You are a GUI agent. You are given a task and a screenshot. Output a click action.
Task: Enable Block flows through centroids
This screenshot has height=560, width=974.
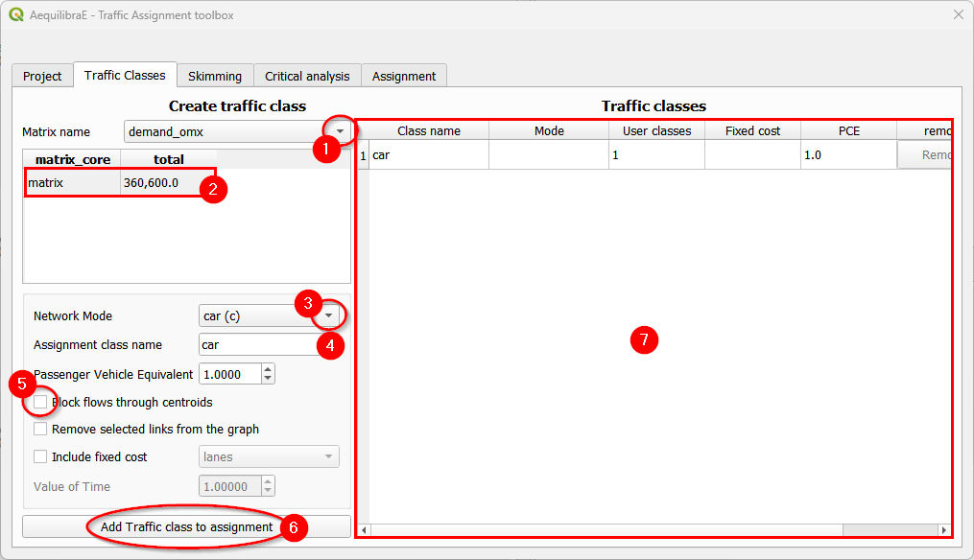(x=39, y=401)
